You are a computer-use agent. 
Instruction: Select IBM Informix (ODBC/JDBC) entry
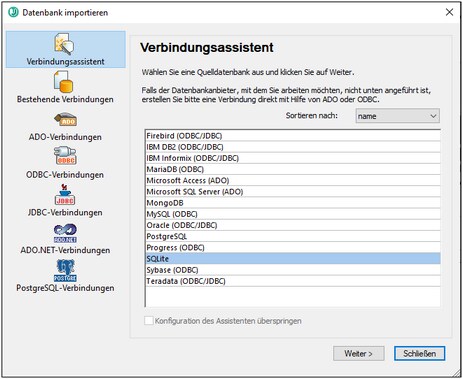point(293,158)
